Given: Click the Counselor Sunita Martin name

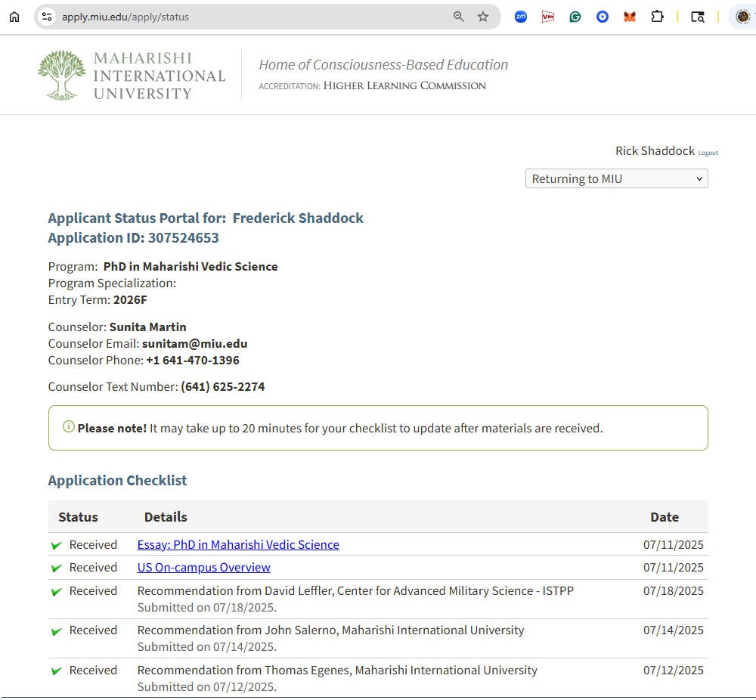Looking at the screenshot, I should click(147, 327).
